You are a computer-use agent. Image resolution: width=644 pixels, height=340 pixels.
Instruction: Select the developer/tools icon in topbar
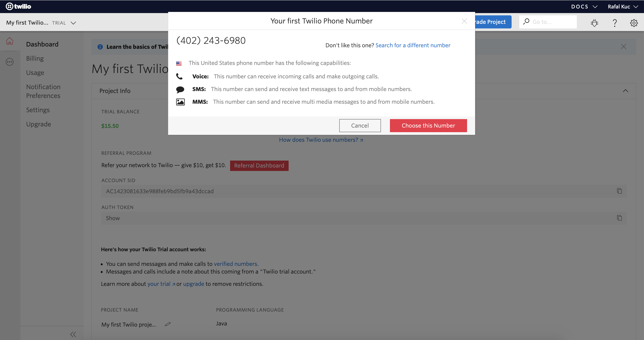(594, 22)
